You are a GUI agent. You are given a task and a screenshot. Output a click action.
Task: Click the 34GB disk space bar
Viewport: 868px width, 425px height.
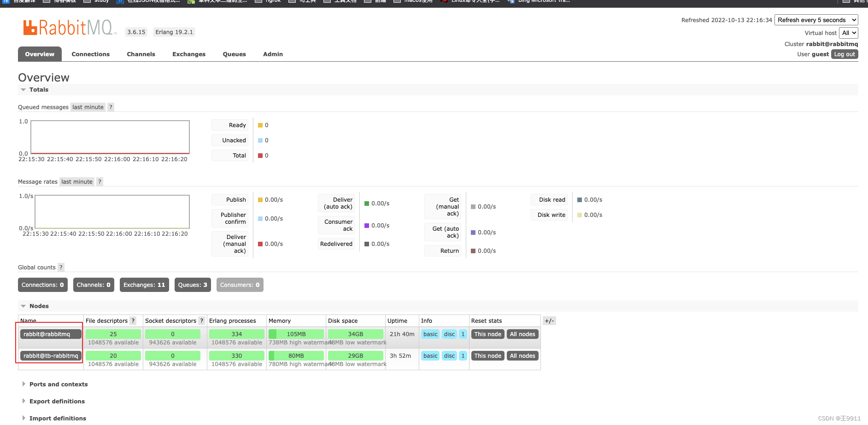[x=356, y=334]
